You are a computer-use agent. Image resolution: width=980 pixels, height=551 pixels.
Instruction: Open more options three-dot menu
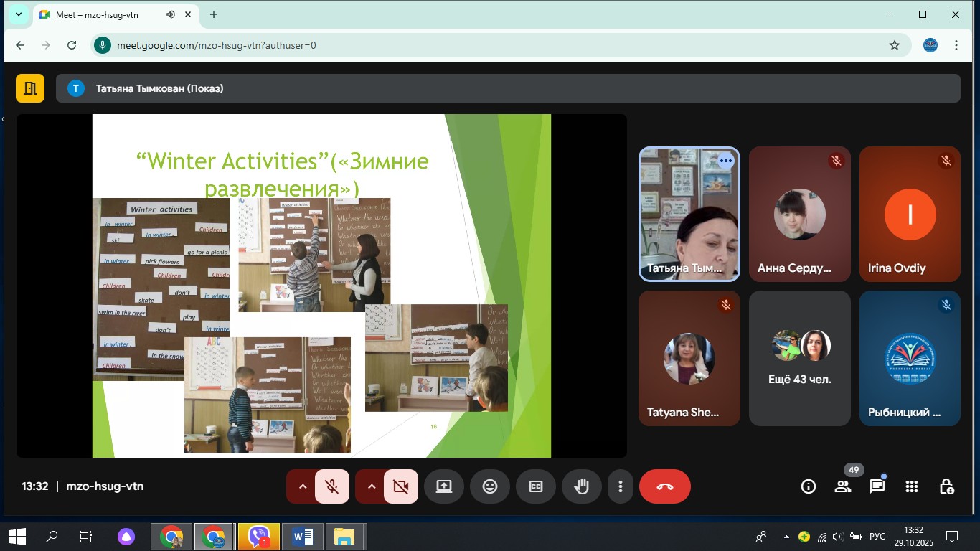[x=621, y=486]
